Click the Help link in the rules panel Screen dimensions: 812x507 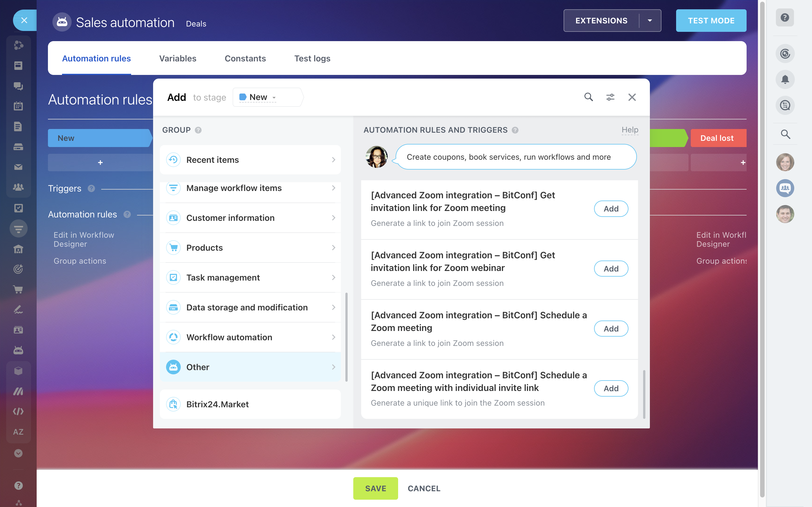630,130
